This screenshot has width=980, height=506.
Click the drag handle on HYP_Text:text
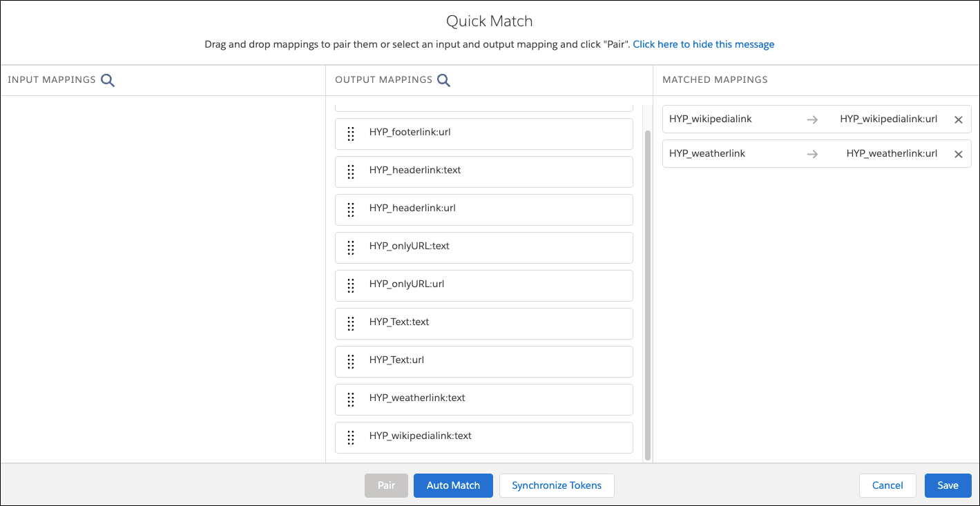[x=352, y=323]
